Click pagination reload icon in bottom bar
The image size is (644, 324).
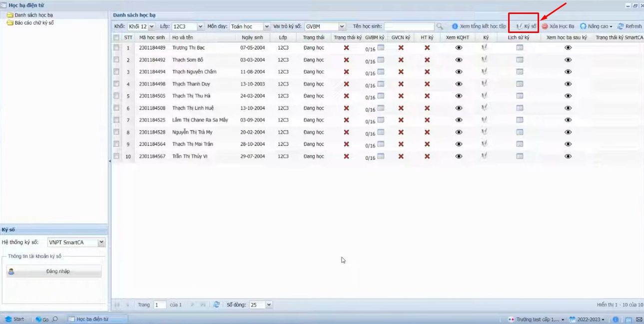click(216, 304)
